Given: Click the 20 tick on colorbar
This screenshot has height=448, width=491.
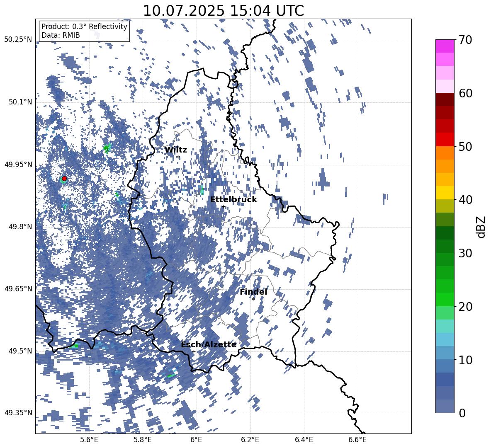Looking at the screenshot, I should point(465,307).
